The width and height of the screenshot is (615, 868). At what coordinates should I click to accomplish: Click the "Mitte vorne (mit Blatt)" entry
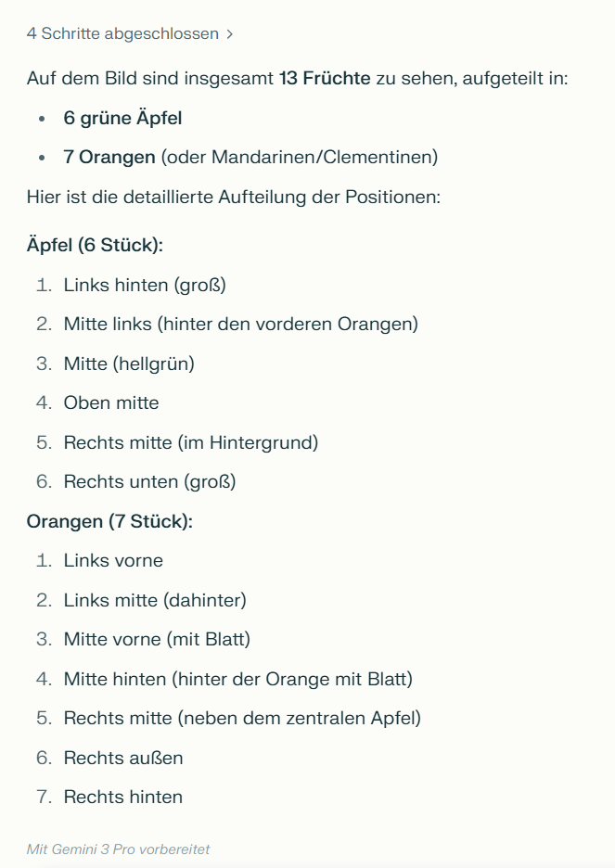click(x=157, y=640)
